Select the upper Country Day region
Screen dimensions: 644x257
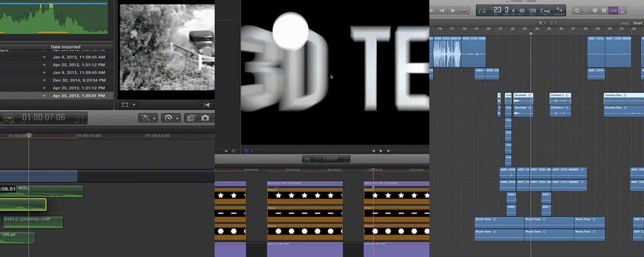pos(624,98)
